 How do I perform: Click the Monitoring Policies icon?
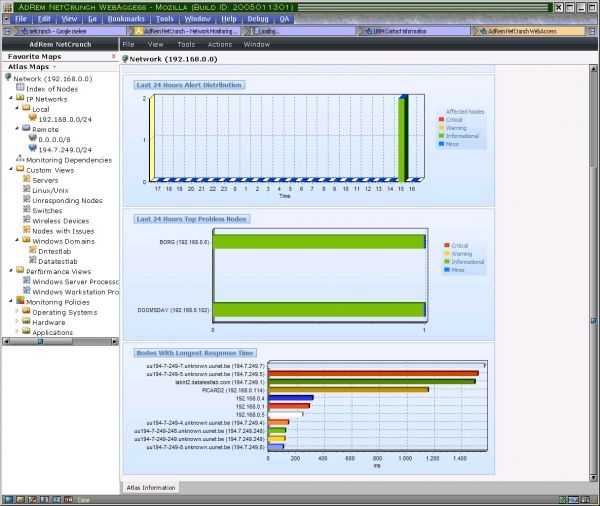click(20, 301)
